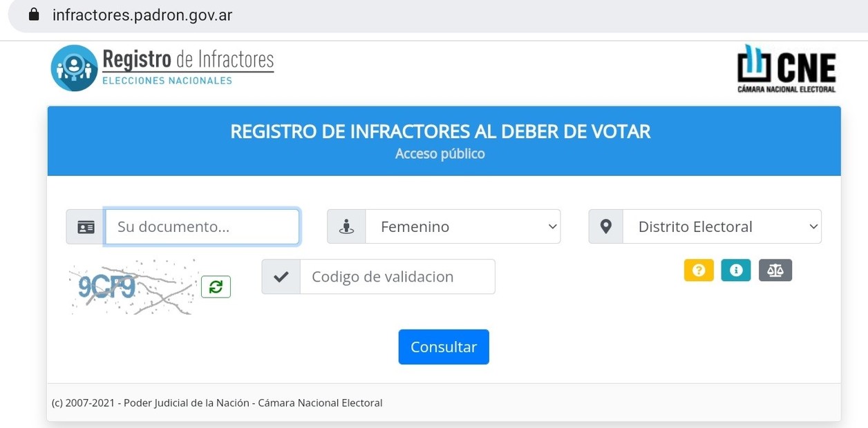Click the teal information icon button
This screenshot has width=868, height=428.
click(735, 271)
